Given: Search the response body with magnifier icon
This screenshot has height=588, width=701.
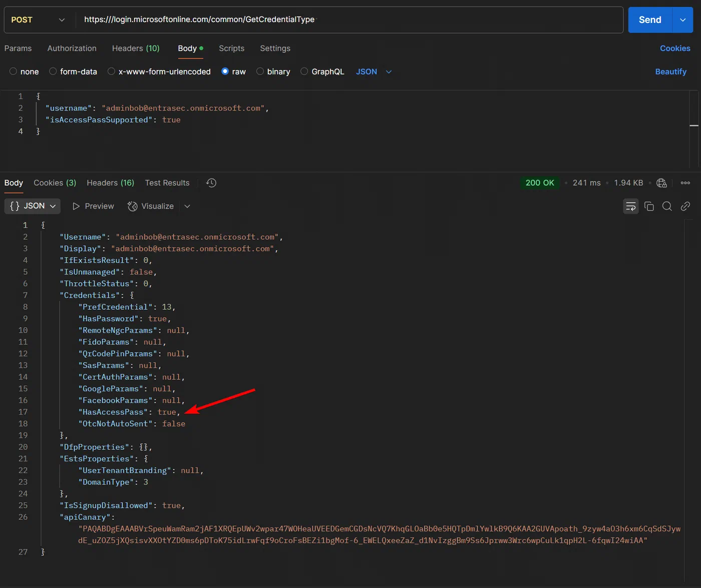Looking at the screenshot, I should point(667,206).
